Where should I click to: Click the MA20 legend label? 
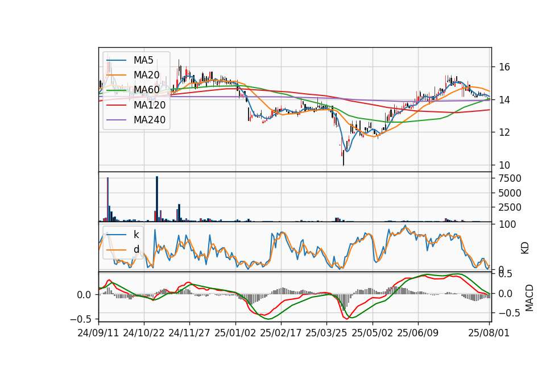[x=146, y=75]
